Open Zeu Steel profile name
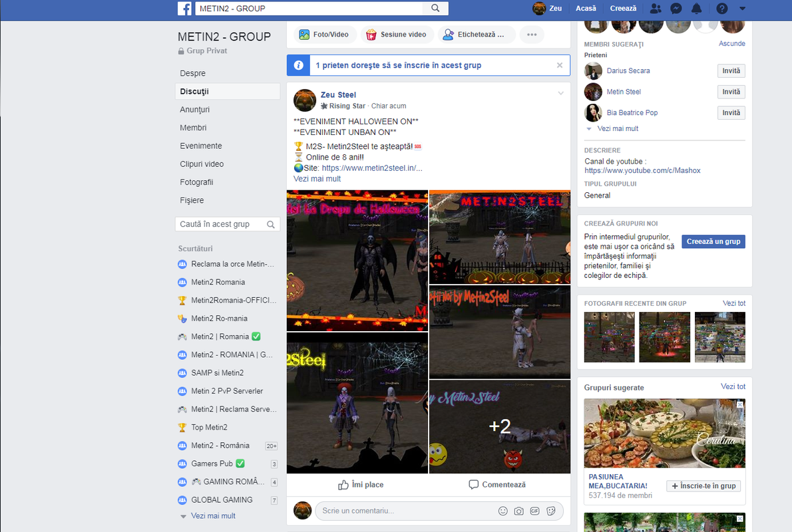Viewport: 792px width, 532px height. point(338,94)
